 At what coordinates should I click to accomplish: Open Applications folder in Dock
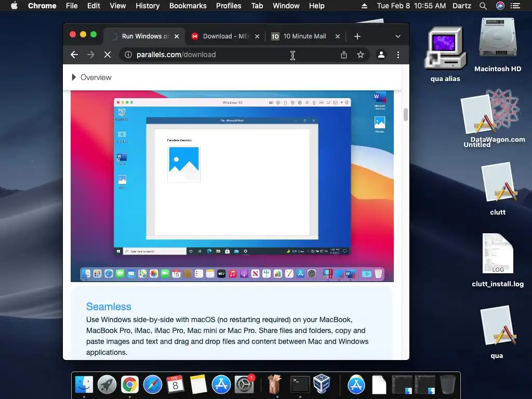point(356,384)
